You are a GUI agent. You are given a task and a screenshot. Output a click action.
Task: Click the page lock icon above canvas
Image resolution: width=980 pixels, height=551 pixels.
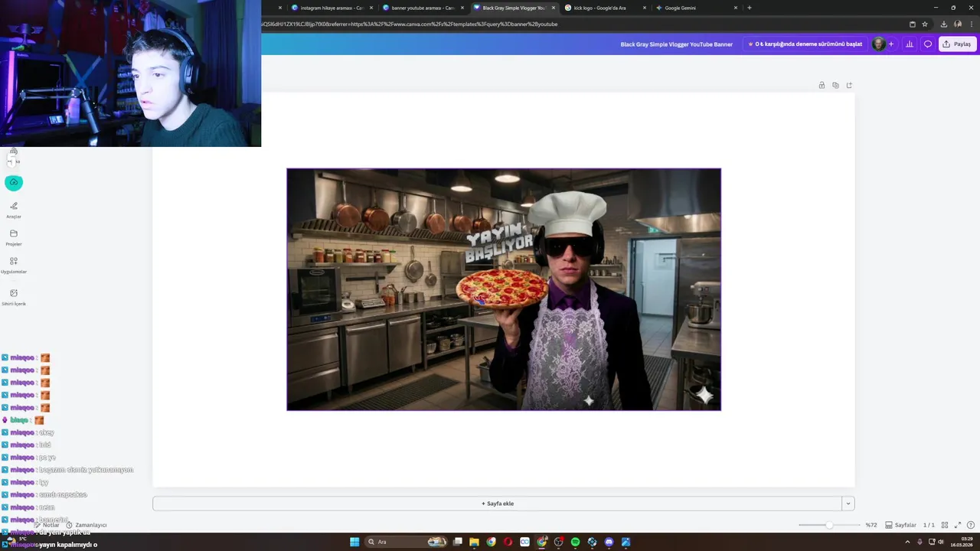coord(822,85)
